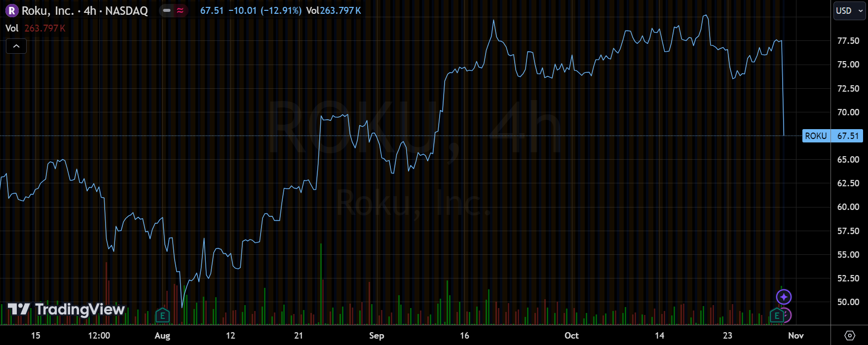The height and width of the screenshot is (345, 868).
Task: Open the August earnings E marker
Action: click(x=162, y=315)
